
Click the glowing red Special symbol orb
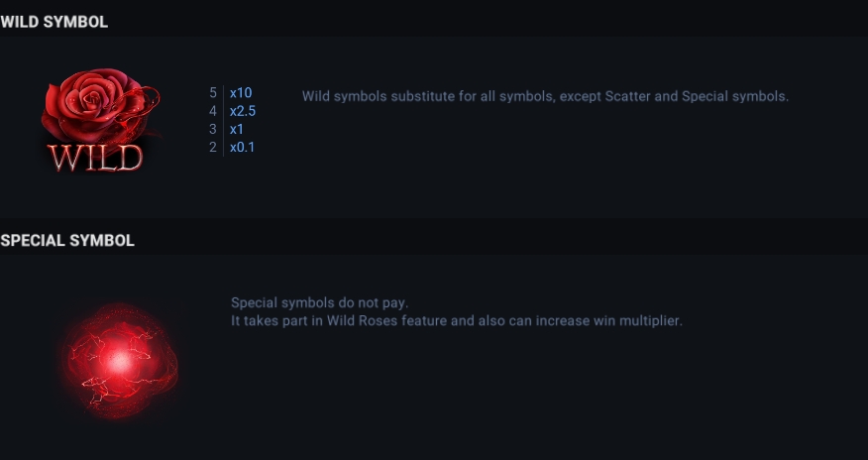tap(120, 360)
